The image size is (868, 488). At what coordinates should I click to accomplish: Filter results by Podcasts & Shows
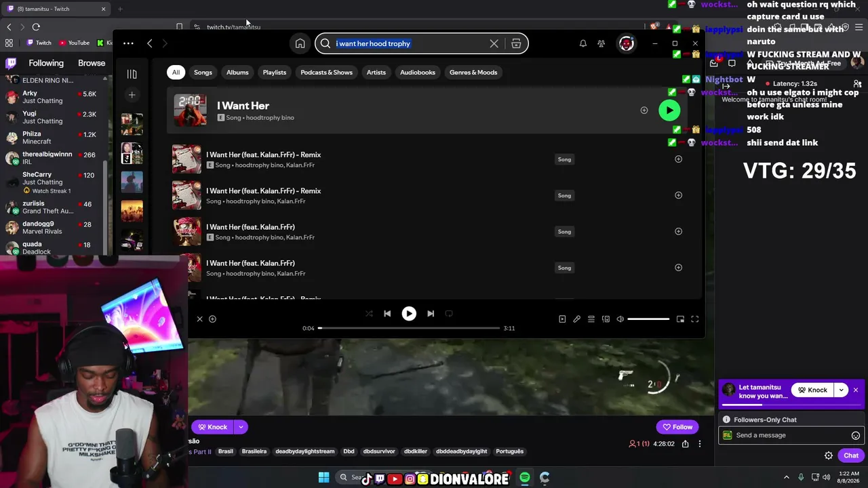coord(326,73)
